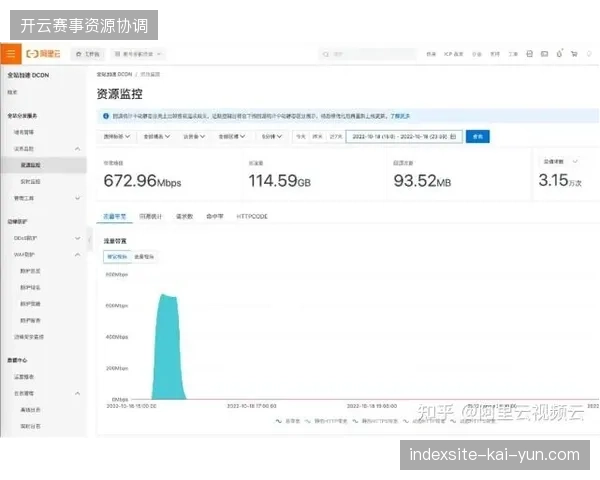Switch to the 回源统计 tab
Image resolution: width=600 pixels, height=480 pixels.
pos(150,216)
